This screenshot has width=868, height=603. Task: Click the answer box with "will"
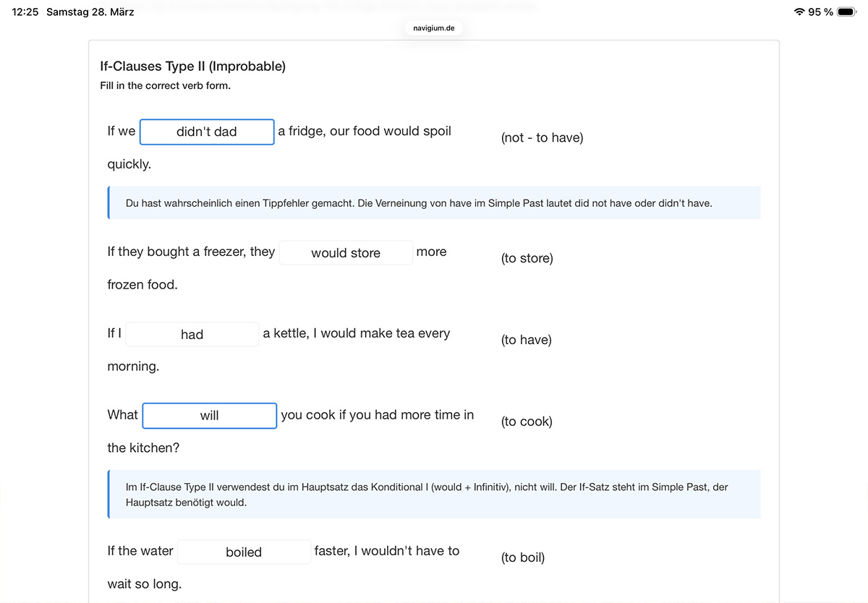click(210, 416)
